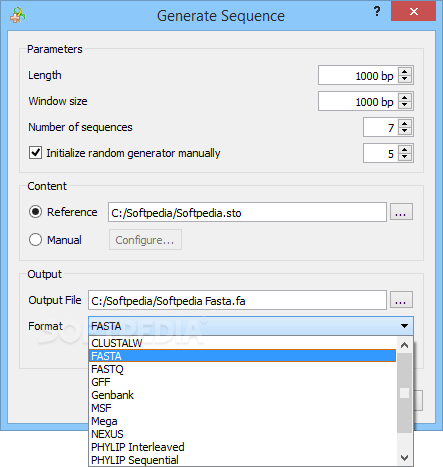This screenshot has width=443, height=467.
Task: Choose PHYLIP Interleaved from the Format list
Action: 242,447
